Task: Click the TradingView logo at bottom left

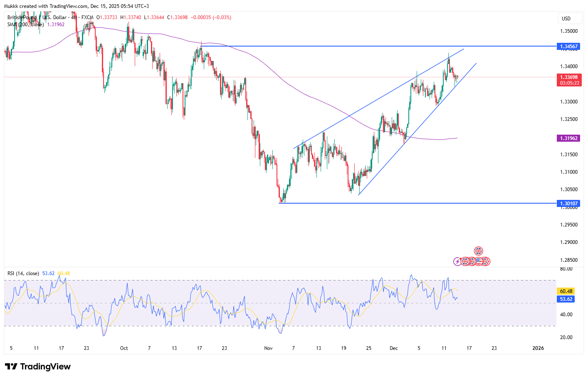Action: [x=38, y=367]
